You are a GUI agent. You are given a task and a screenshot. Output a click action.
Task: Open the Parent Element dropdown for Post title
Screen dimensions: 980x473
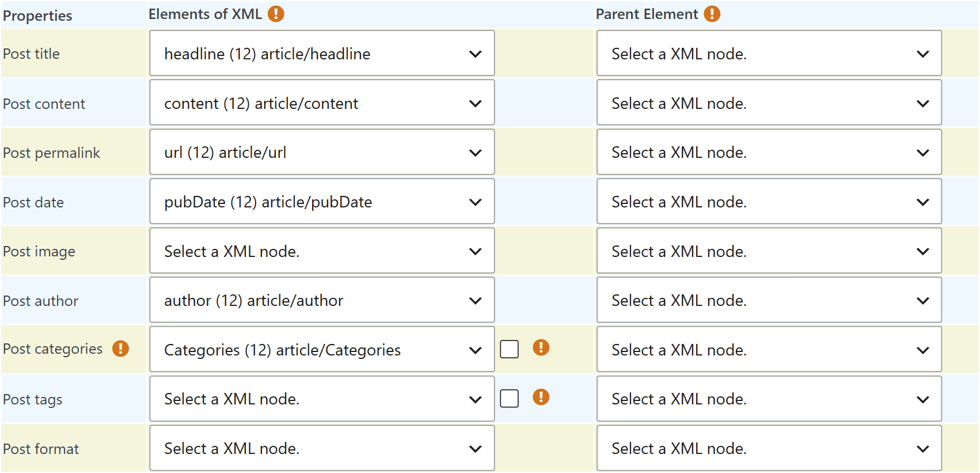(x=769, y=54)
